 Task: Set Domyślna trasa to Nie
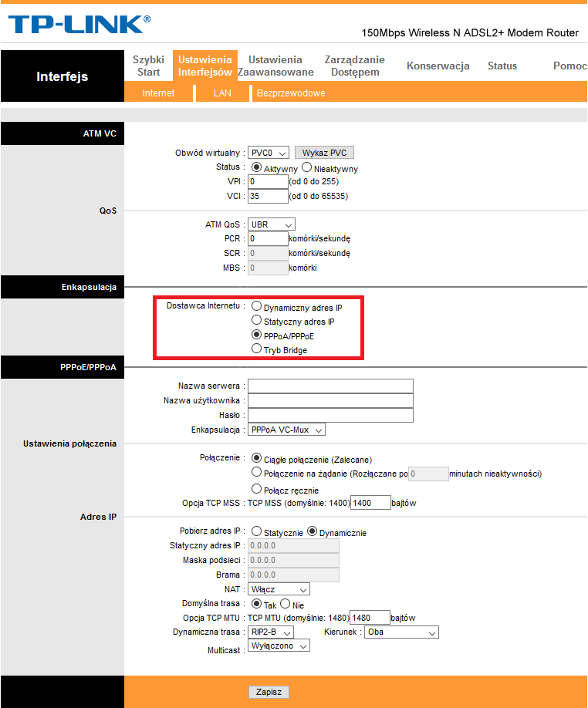tap(285, 605)
